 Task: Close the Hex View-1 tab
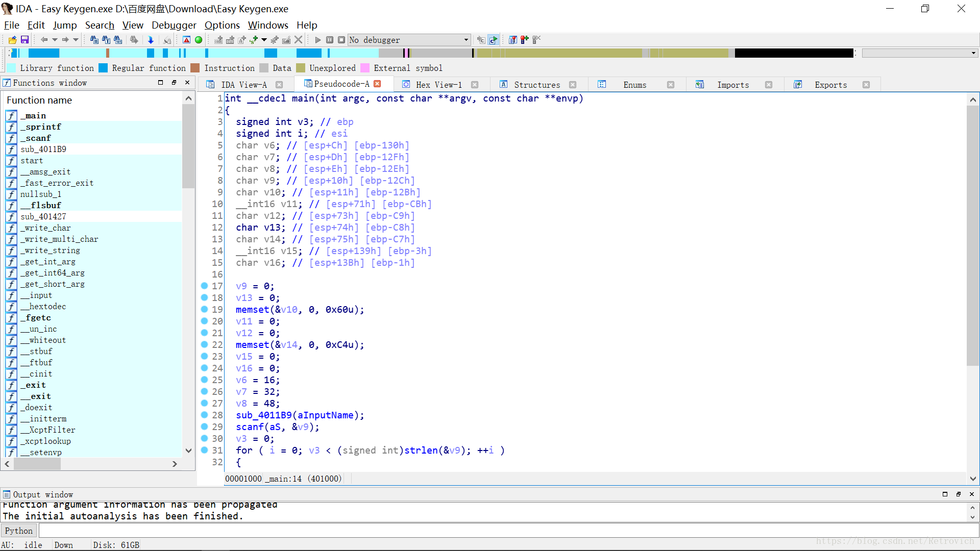click(475, 85)
